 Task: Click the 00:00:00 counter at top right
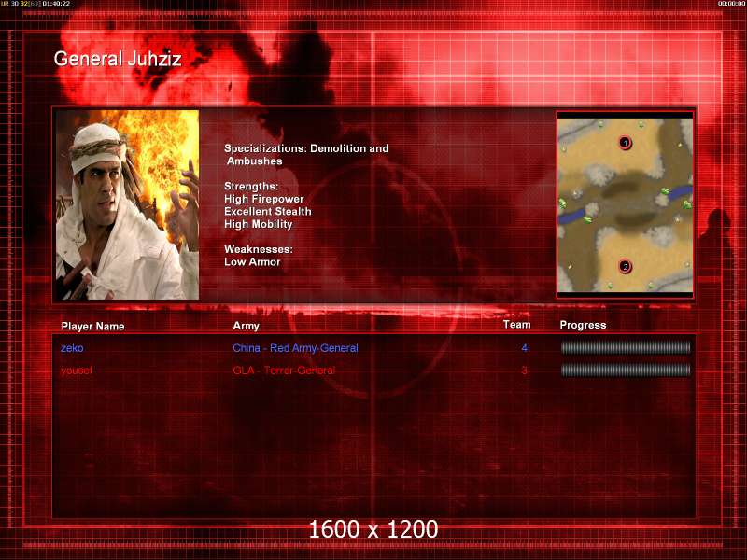tap(732, 4)
